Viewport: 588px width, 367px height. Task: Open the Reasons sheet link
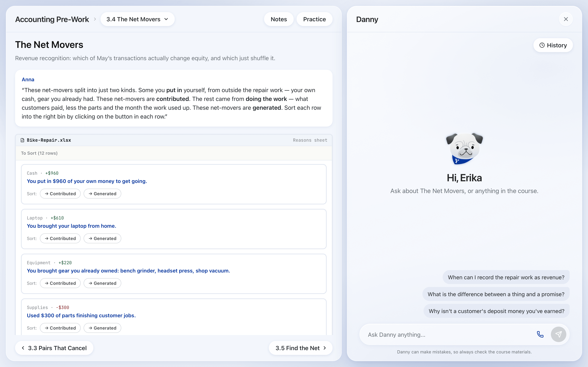[310, 140]
